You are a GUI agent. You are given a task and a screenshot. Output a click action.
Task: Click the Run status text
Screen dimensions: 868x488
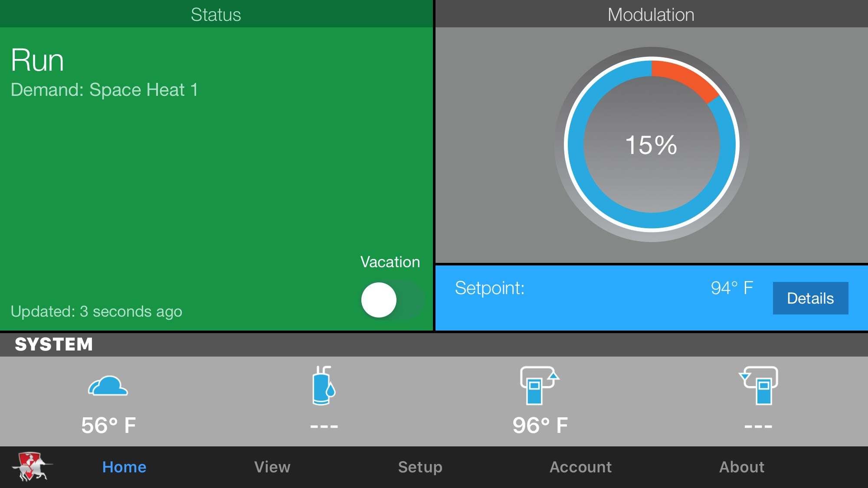pyautogui.click(x=37, y=60)
